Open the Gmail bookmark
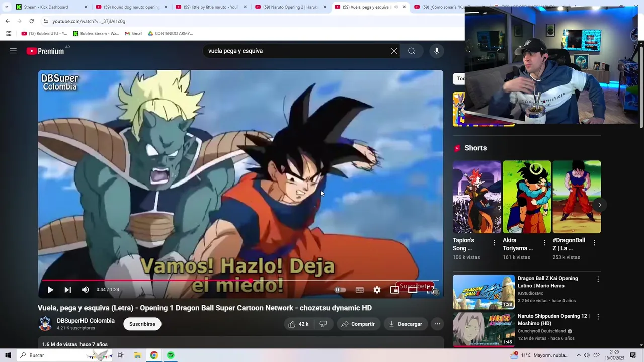 (x=133, y=34)
